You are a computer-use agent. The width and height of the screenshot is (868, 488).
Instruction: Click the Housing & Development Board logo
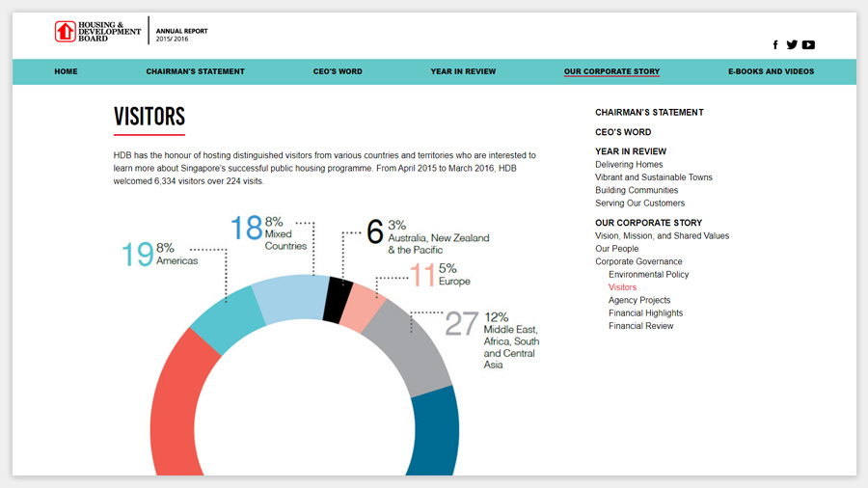(97, 32)
